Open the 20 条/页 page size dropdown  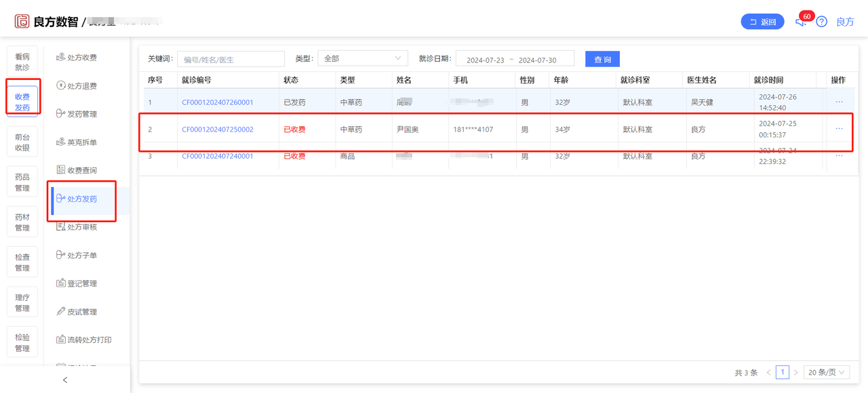[x=827, y=372]
